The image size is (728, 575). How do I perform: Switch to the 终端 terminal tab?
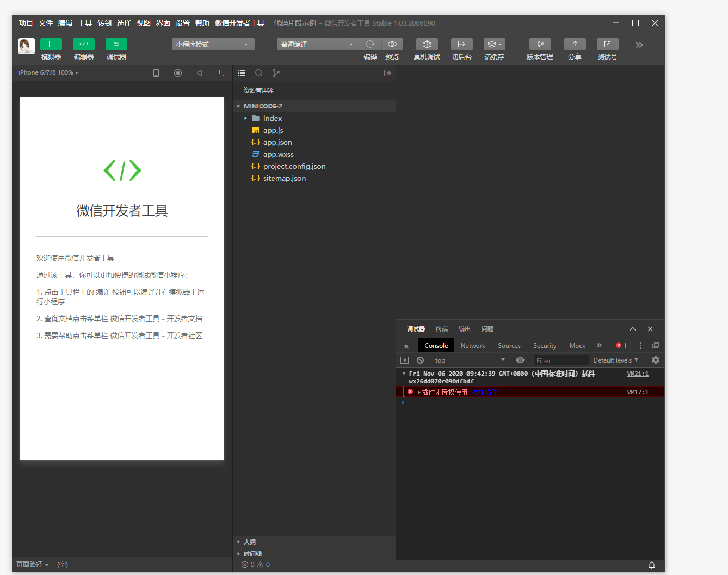coord(442,329)
